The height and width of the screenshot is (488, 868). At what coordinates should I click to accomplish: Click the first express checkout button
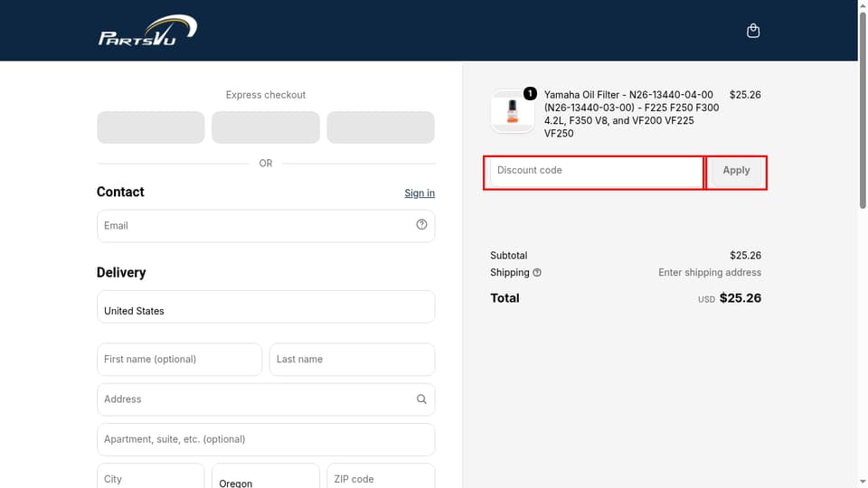[x=151, y=127]
